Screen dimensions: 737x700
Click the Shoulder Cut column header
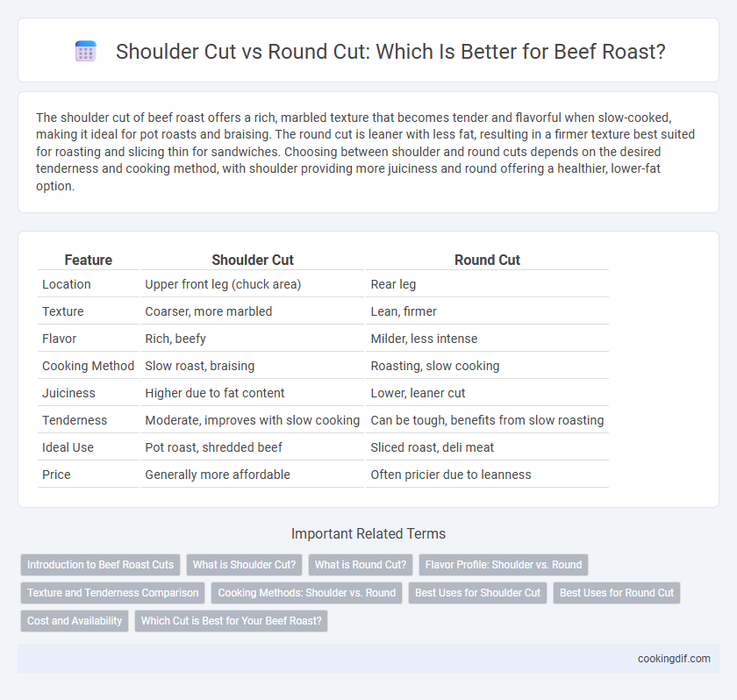pyautogui.click(x=253, y=260)
